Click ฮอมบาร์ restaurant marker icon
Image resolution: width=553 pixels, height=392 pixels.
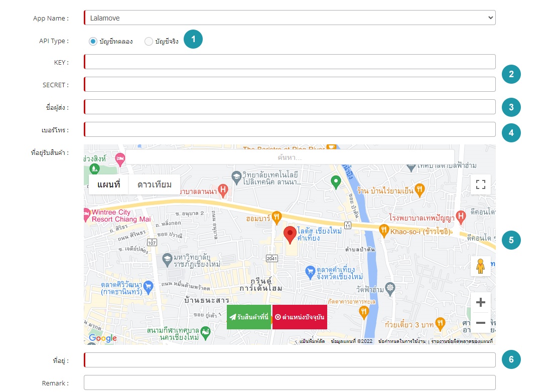pos(277,218)
